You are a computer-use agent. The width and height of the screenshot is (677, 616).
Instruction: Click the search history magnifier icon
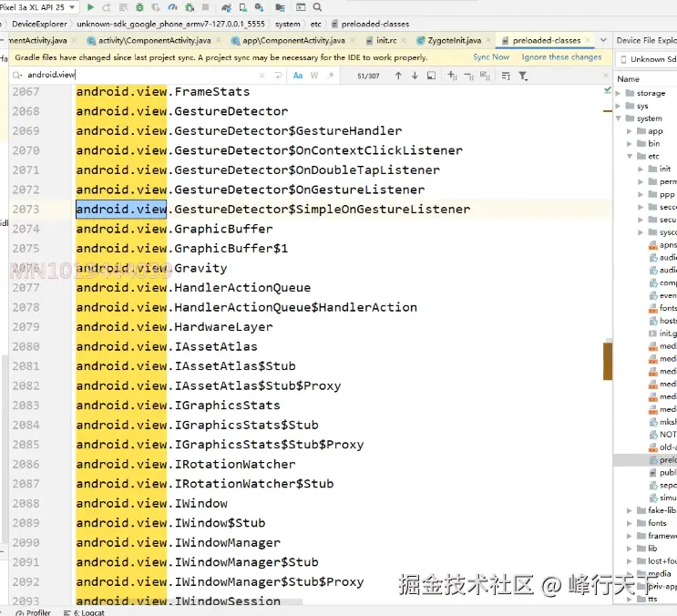(17, 75)
